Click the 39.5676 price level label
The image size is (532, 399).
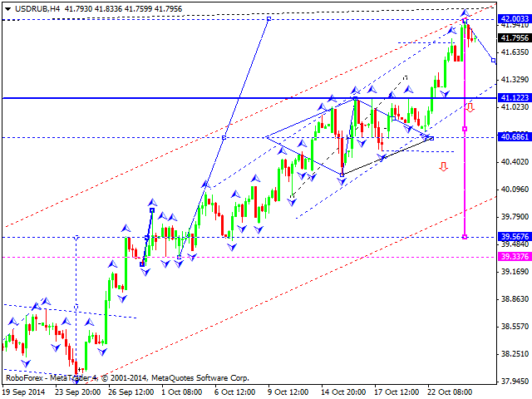click(x=513, y=236)
